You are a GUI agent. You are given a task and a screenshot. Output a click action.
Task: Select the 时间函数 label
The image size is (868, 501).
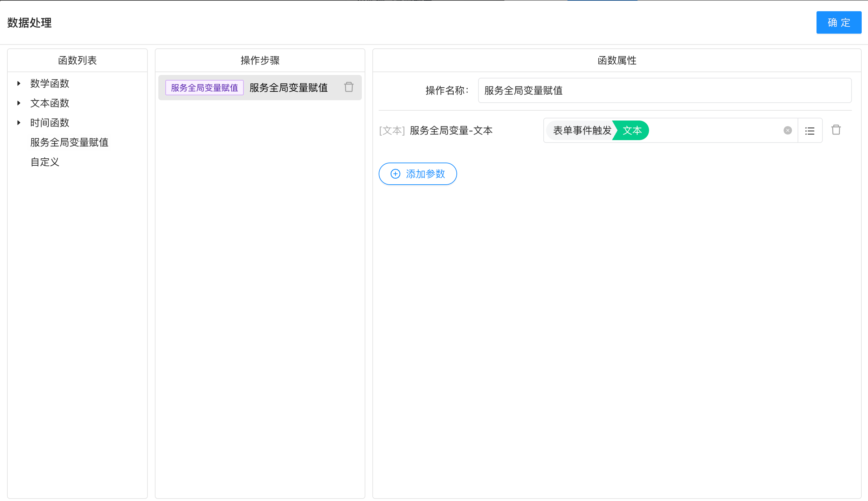[50, 123]
